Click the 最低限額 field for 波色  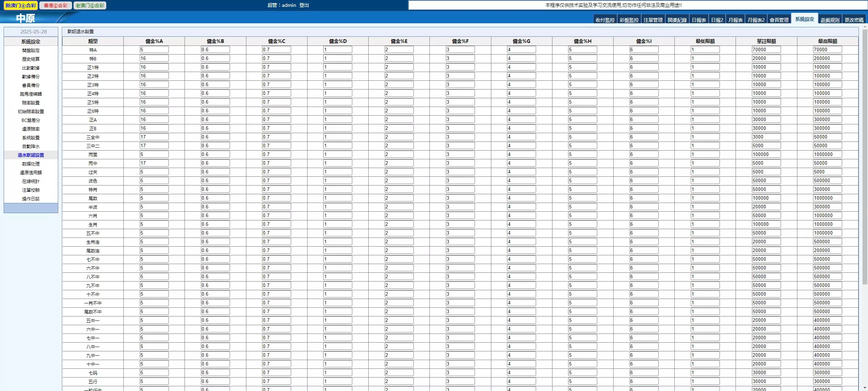click(705, 181)
